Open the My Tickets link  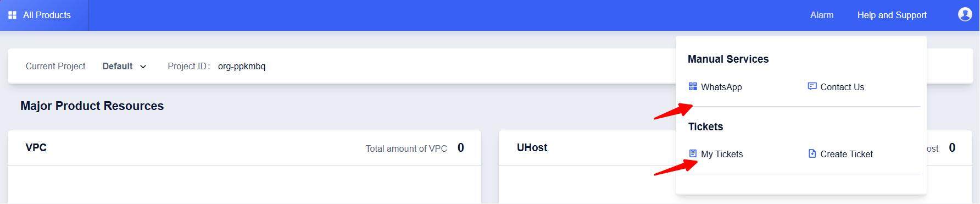pos(722,154)
